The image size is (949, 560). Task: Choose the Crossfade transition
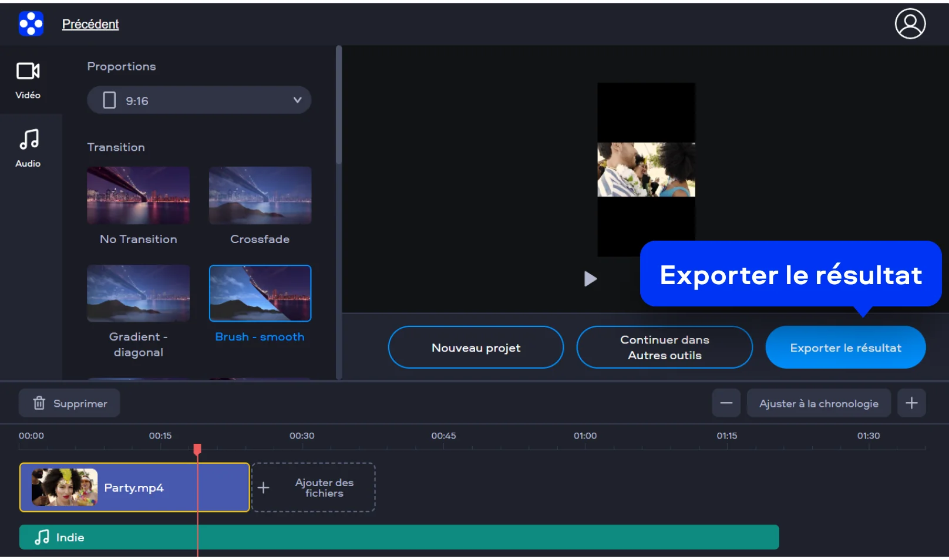click(x=260, y=195)
